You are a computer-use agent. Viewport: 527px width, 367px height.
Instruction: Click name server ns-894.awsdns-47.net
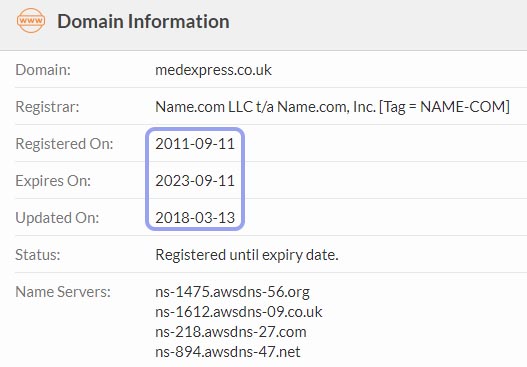[228, 352]
